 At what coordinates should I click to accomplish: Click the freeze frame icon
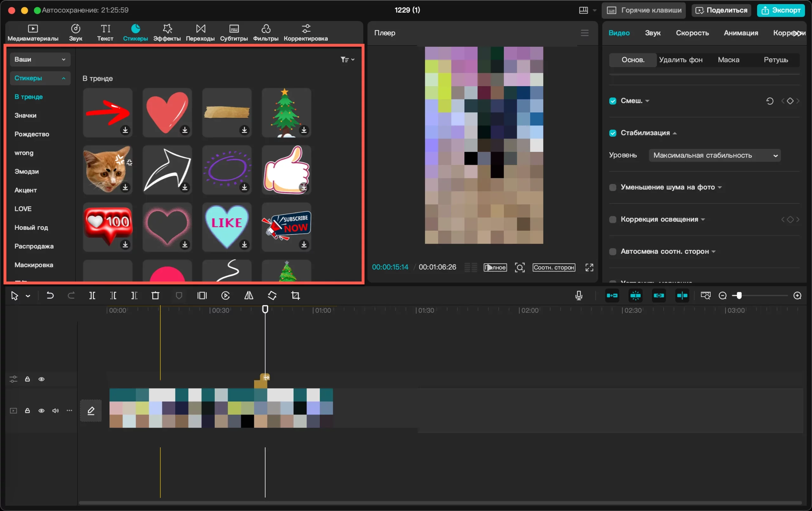(x=202, y=296)
